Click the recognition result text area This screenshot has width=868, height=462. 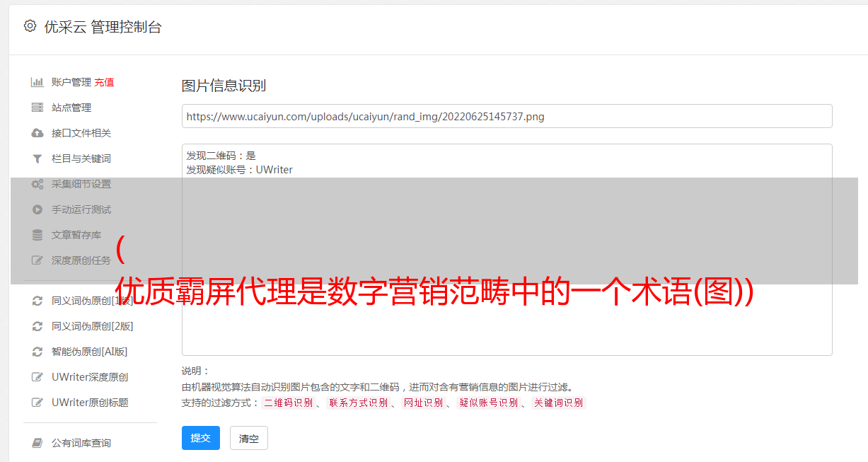pyautogui.click(x=507, y=250)
